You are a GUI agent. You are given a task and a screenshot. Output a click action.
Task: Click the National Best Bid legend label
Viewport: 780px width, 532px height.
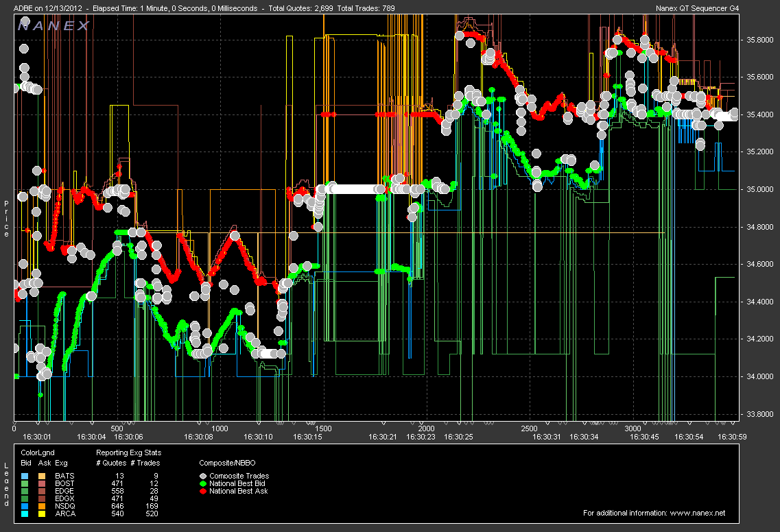click(x=237, y=484)
